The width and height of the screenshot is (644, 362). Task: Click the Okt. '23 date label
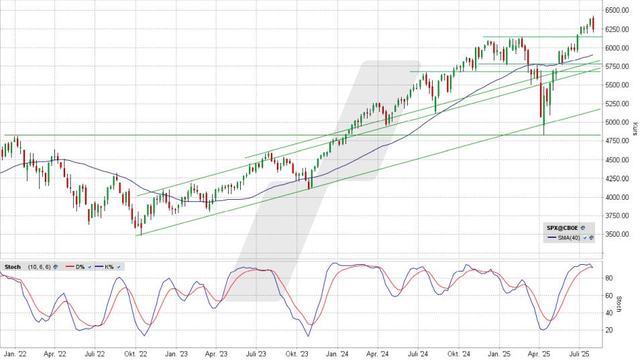(x=297, y=354)
